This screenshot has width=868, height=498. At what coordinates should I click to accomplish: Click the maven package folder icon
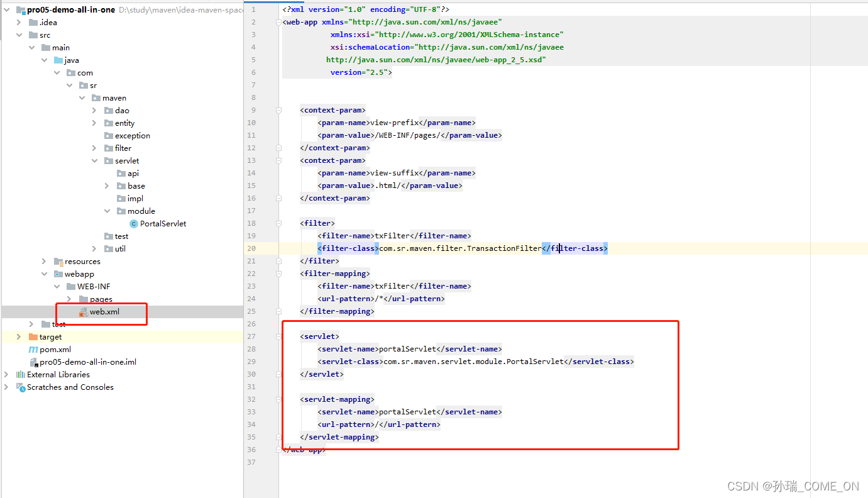click(96, 98)
